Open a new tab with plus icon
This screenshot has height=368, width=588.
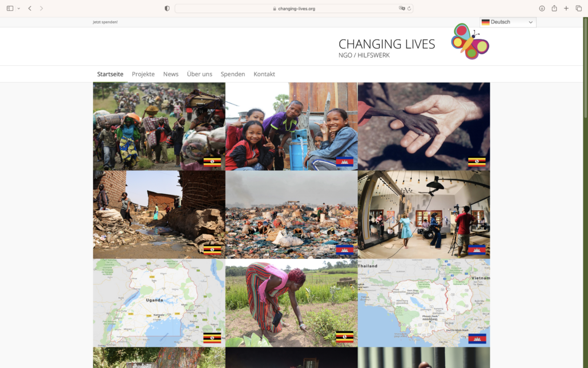566,8
